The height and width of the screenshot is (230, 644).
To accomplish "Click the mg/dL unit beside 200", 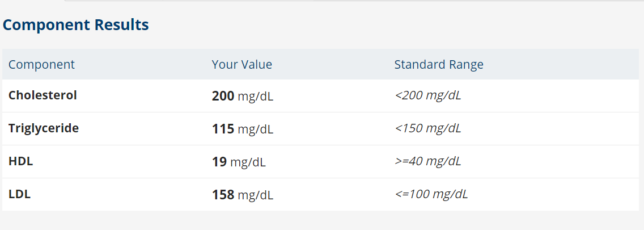I will [256, 97].
